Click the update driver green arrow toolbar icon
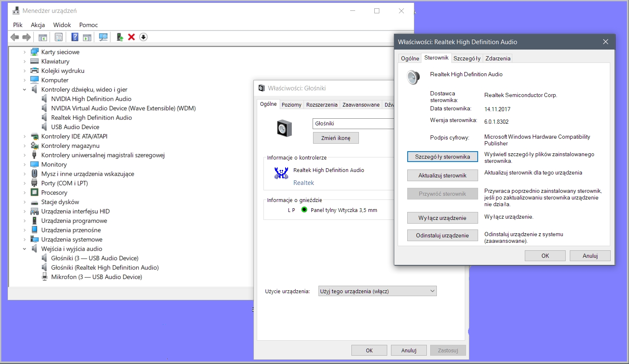 tap(120, 37)
